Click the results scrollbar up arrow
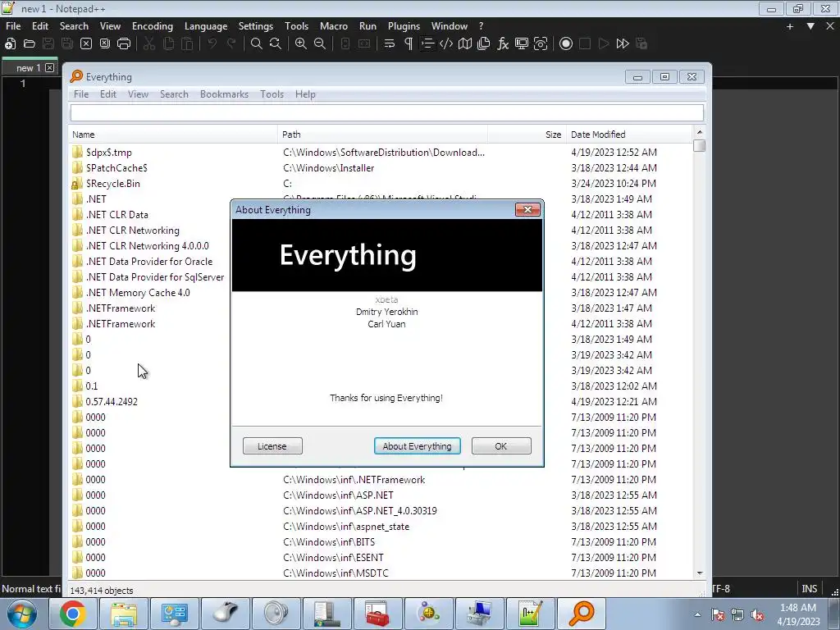840x630 pixels. (699, 132)
